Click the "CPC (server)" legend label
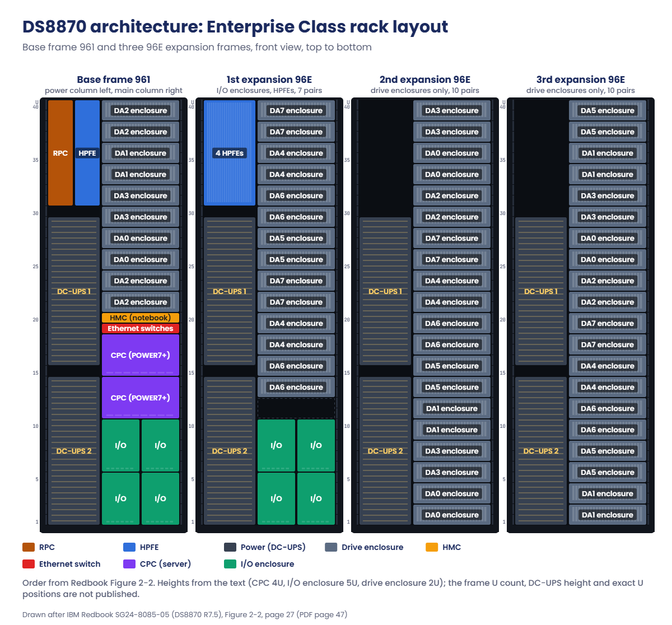Image resolution: width=672 pixels, height=625 pixels. (x=165, y=564)
